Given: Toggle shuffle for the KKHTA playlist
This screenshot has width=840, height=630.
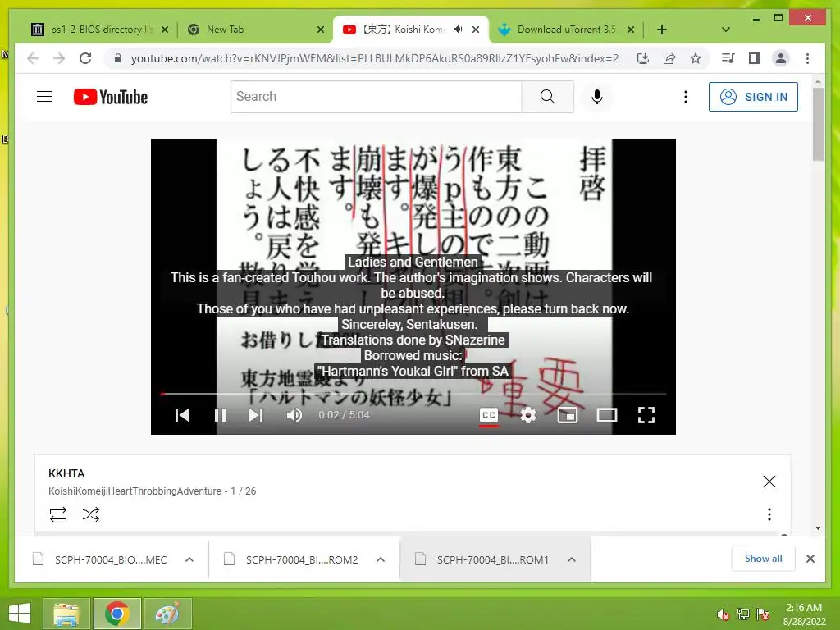Looking at the screenshot, I should click(x=91, y=514).
